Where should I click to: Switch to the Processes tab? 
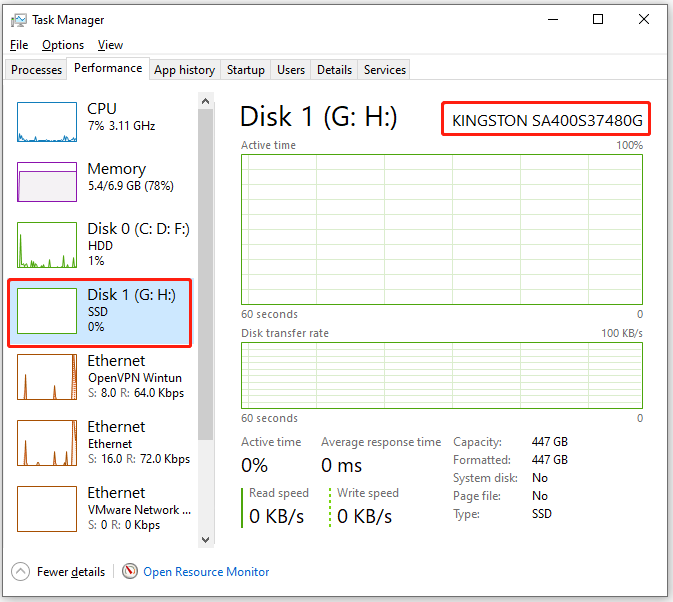36,70
